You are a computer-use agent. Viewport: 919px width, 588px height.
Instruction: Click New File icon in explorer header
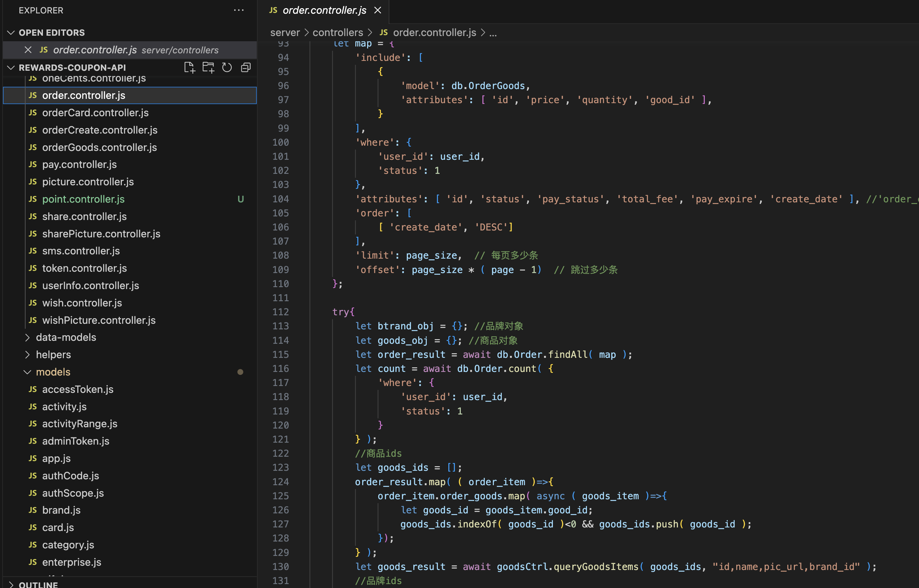(x=189, y=67)
